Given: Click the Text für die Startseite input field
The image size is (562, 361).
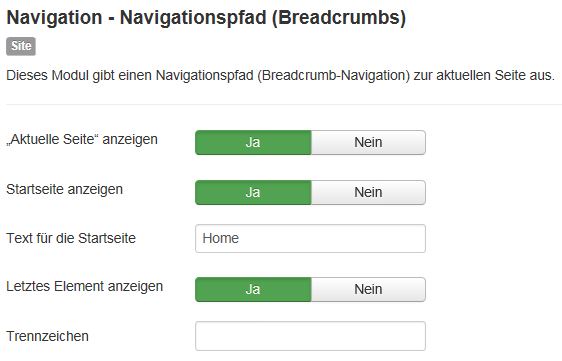Looking at the screenshot, I should (310, 238).
